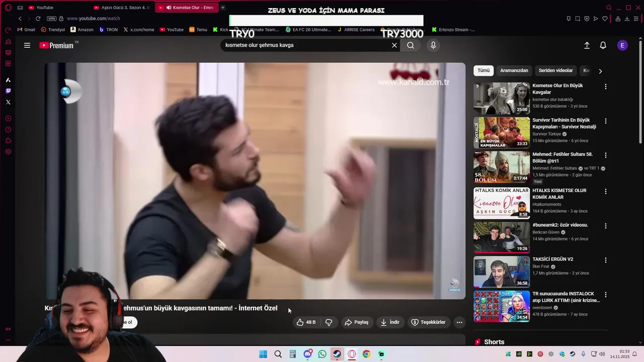Select the Aramanızdan filter chip
The image size is (644, 362).
pos(514,71)
